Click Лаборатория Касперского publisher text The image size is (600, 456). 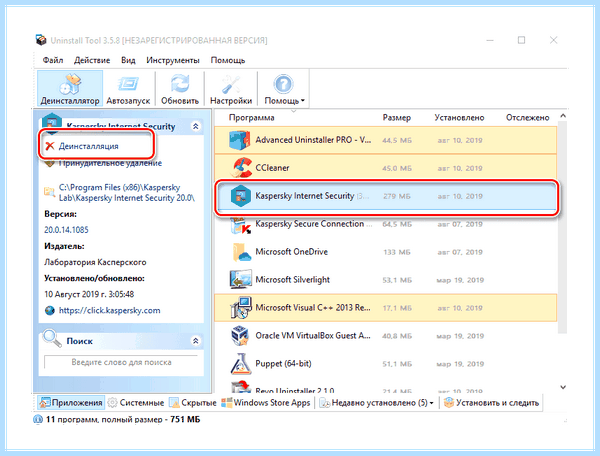click(95, 262)
